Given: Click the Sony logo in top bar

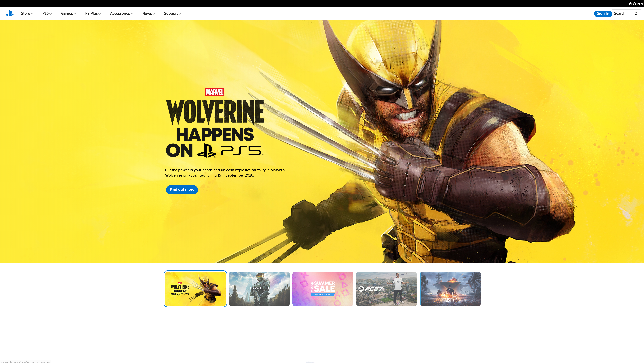Looking at the screenshot, I should click(x=636, y=4).
